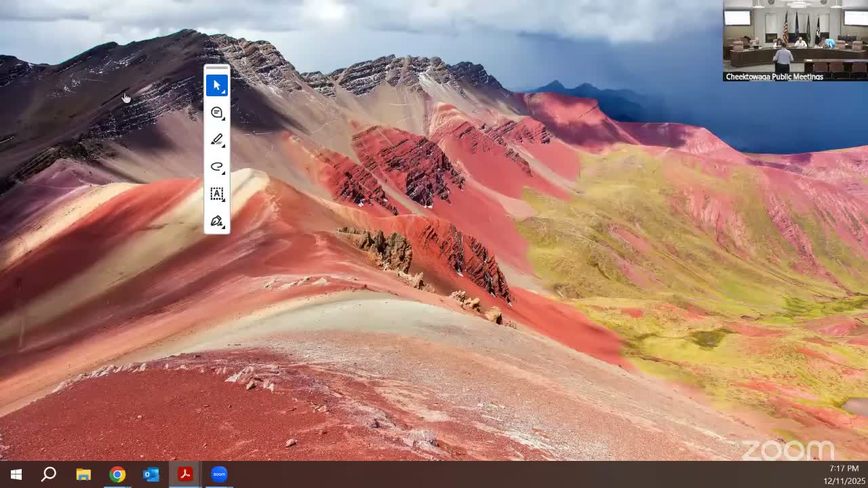Expand the comment tool's corner arrow
868x488 pixels.
(x=223, y=119)
